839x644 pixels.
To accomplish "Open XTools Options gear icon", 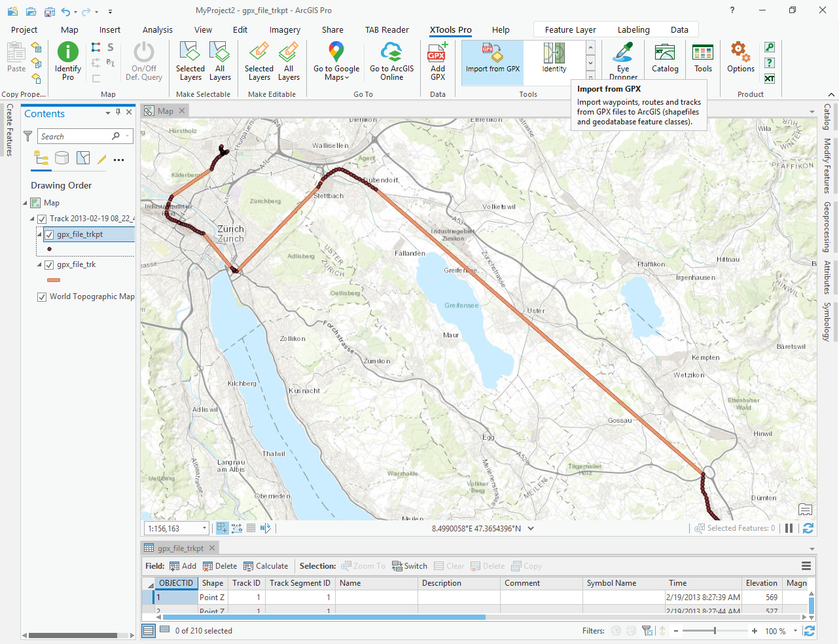I will [x=740, y=52].
